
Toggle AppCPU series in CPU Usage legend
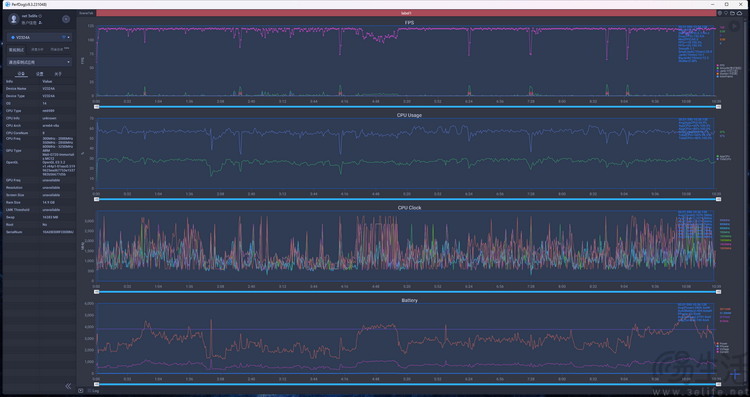click(x=723, y=156)
